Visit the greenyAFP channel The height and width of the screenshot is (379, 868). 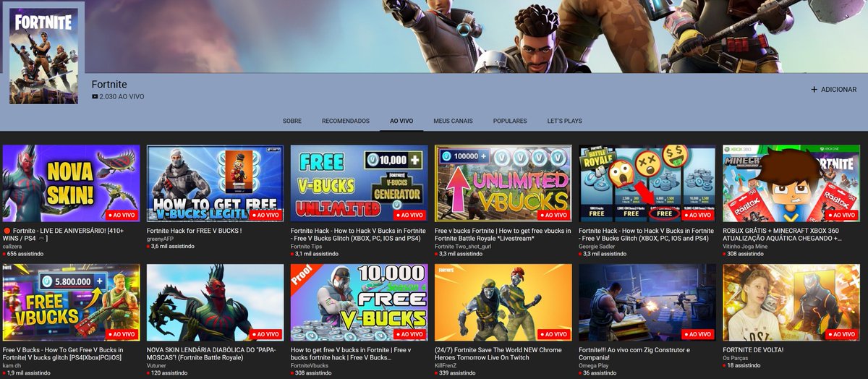(x=161, y=239)
